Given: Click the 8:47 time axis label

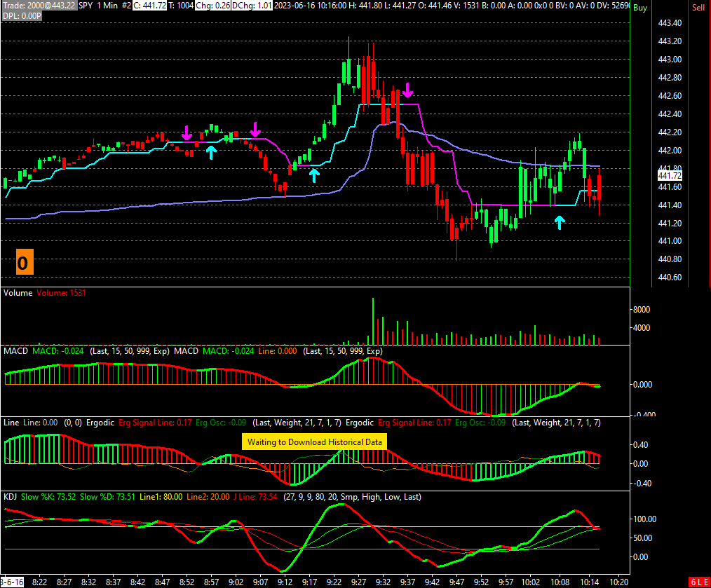Looking at the screenshot, I should point(163,582).
